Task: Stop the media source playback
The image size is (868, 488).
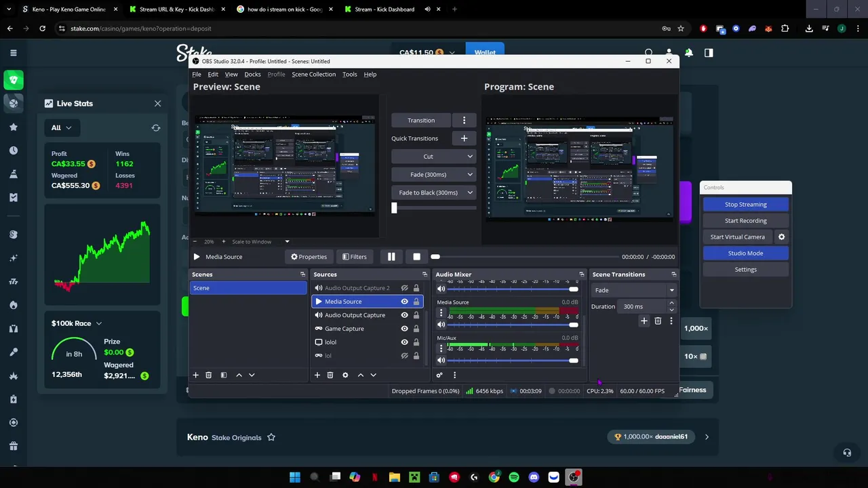Action: pyautogui.click(x=416, y=257)
